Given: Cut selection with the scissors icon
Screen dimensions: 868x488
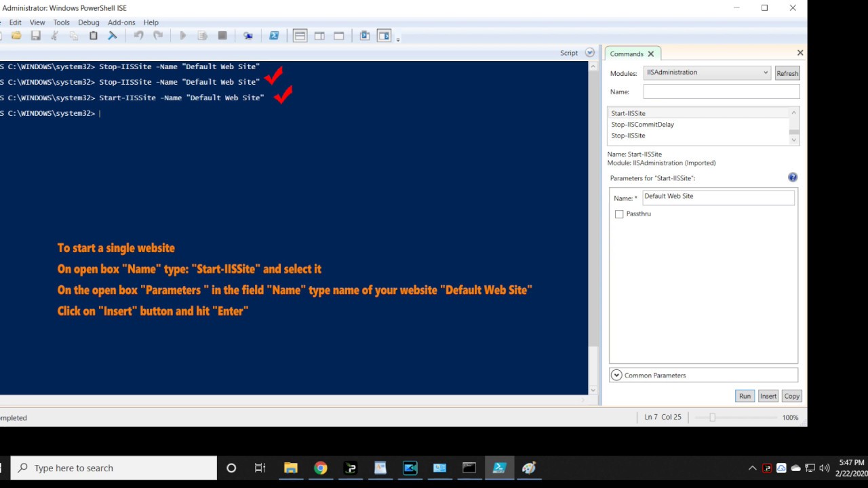Looking at the screenshot, I should tap(55, 36).
